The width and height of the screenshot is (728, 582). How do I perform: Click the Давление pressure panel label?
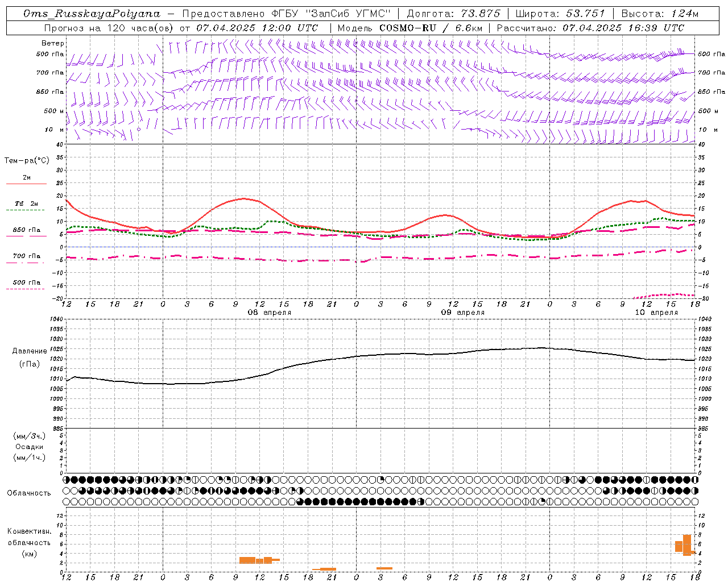point(30,351)
